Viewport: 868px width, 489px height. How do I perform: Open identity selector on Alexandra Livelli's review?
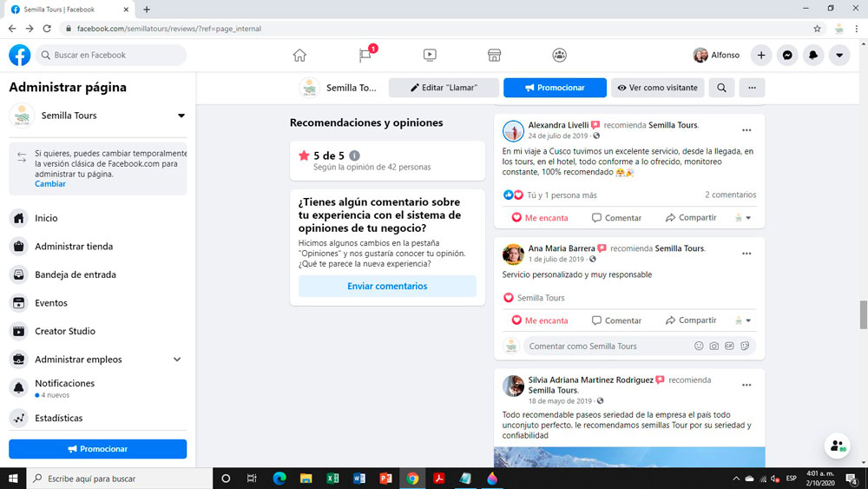[743, 218]
